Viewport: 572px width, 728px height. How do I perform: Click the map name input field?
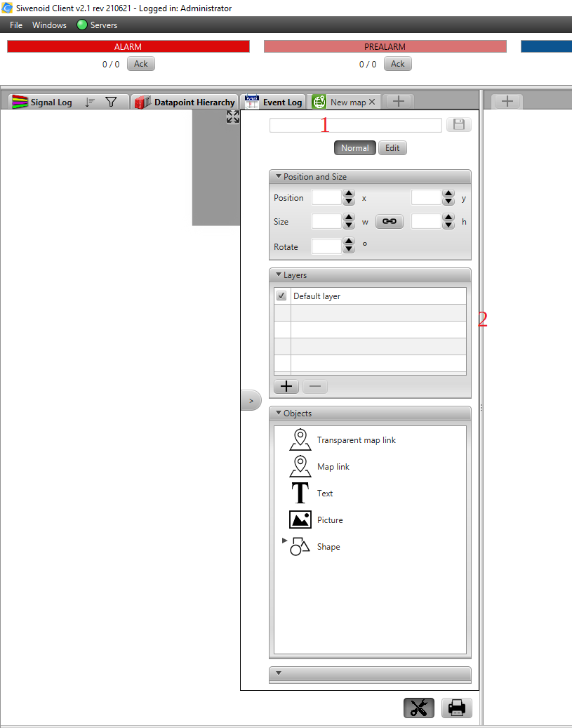click(x=355, y=125)
